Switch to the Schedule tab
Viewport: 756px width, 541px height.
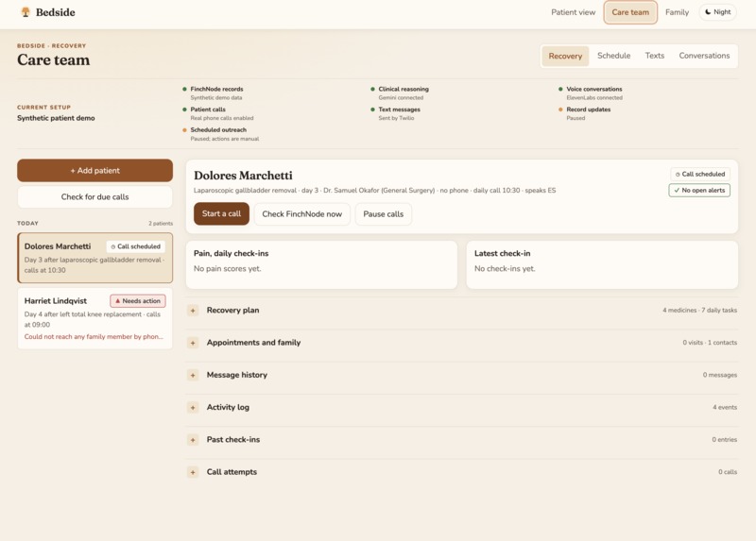click(613, 56)
